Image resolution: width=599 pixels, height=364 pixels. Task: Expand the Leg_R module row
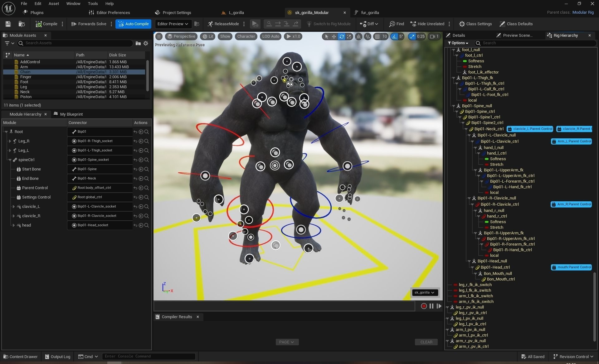10,141
